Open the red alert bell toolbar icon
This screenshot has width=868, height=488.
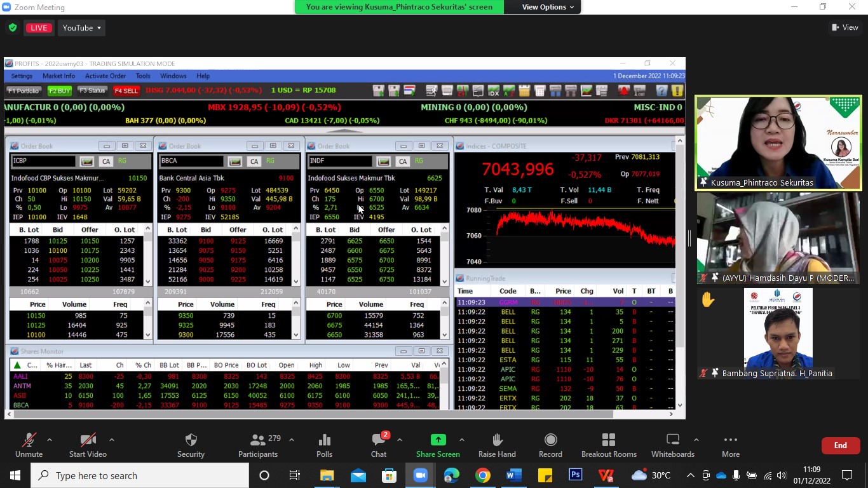pyautogui.click(x=623, y=91)
